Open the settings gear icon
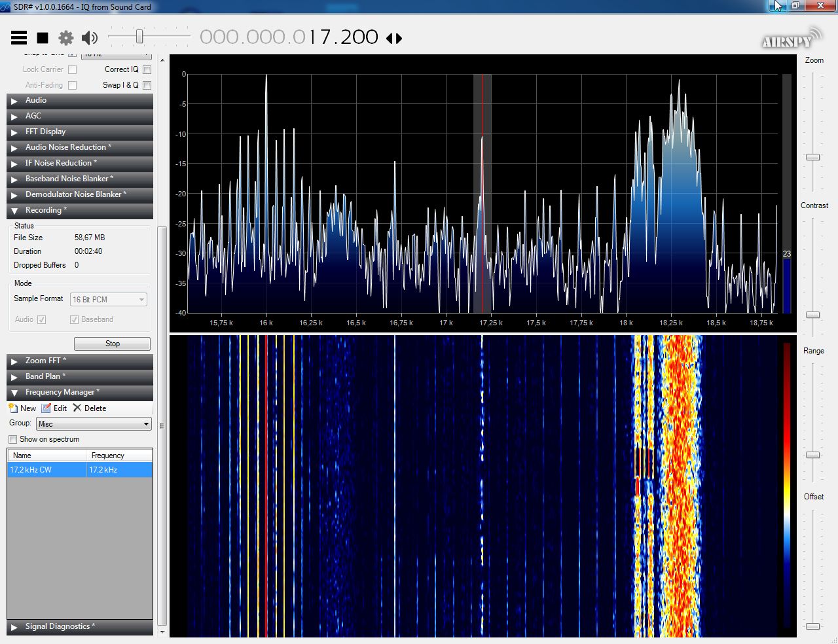 pyautogui.click(x=66, y=38)
